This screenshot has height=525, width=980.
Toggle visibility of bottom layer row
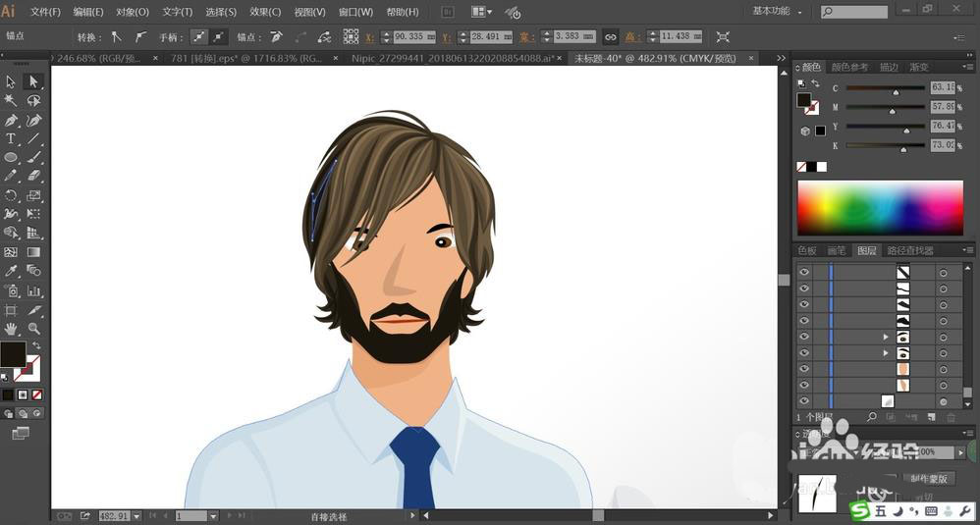tap(804, 400)
